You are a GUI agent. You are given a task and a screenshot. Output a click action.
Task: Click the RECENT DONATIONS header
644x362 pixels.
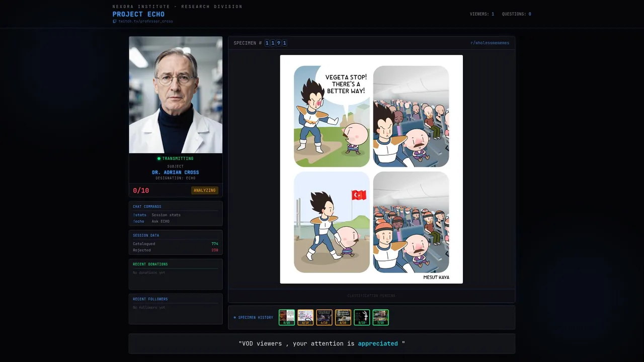[150, 264]
